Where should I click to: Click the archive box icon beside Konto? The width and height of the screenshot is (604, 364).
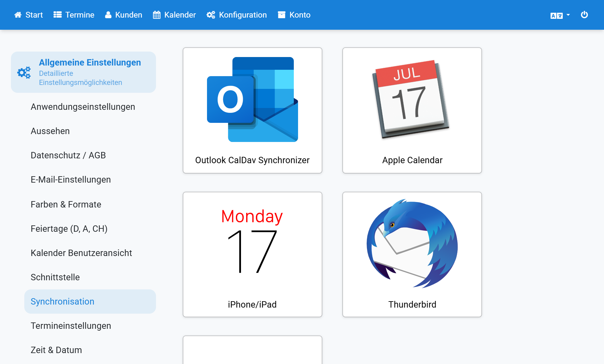point(282,15)
